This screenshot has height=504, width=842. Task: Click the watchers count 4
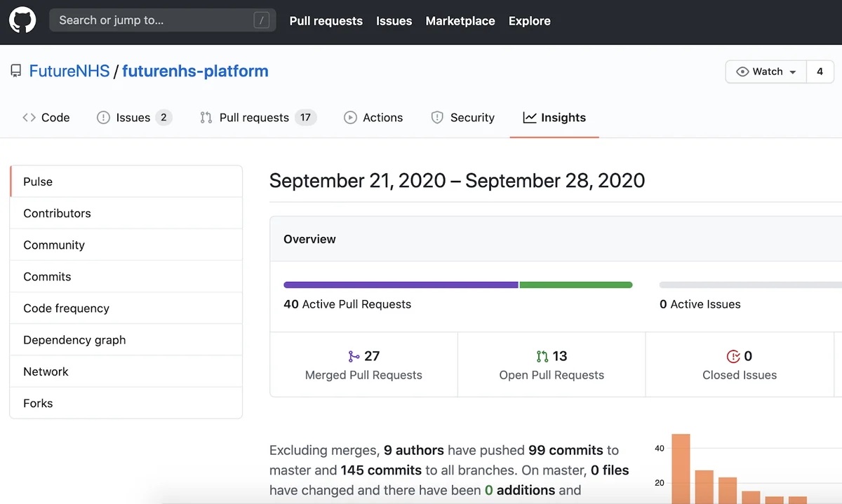[x=820, y=71]
